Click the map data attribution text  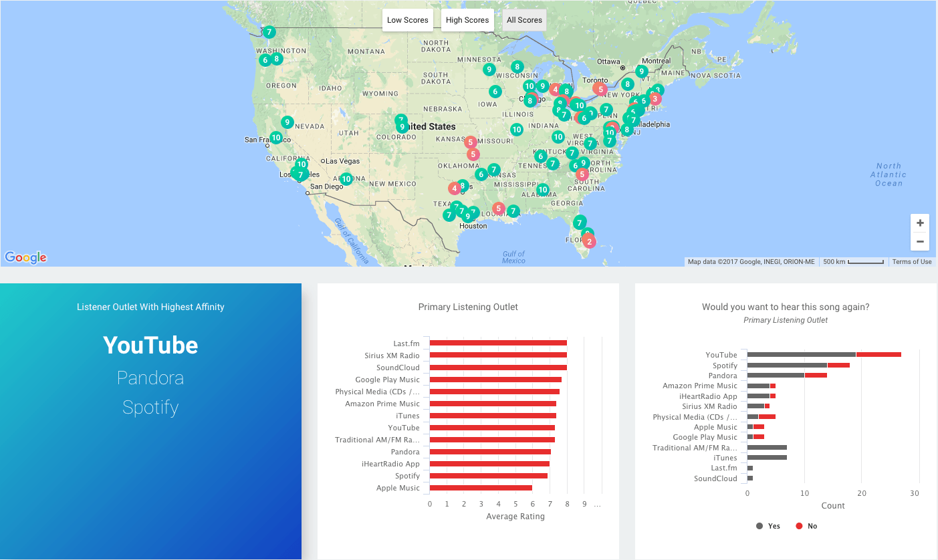coord(751,262)
